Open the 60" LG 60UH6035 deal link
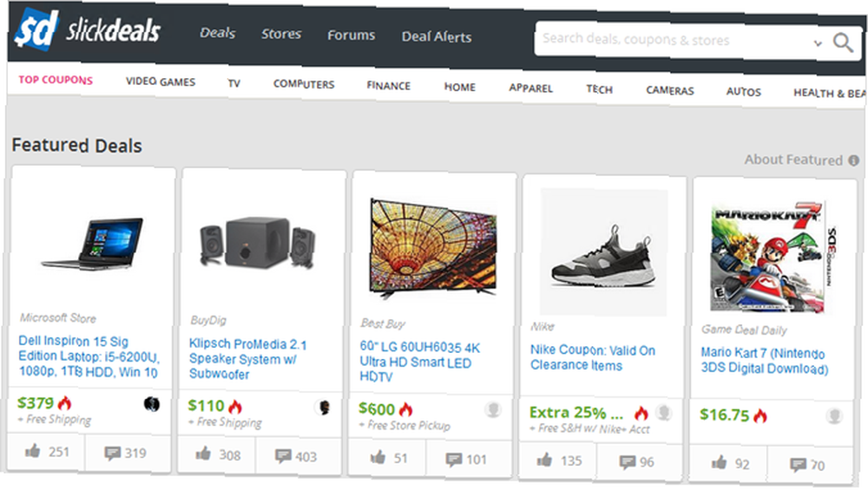Viewport: 868px width, 490px height. pyautogui.click(x=419, y=363)
